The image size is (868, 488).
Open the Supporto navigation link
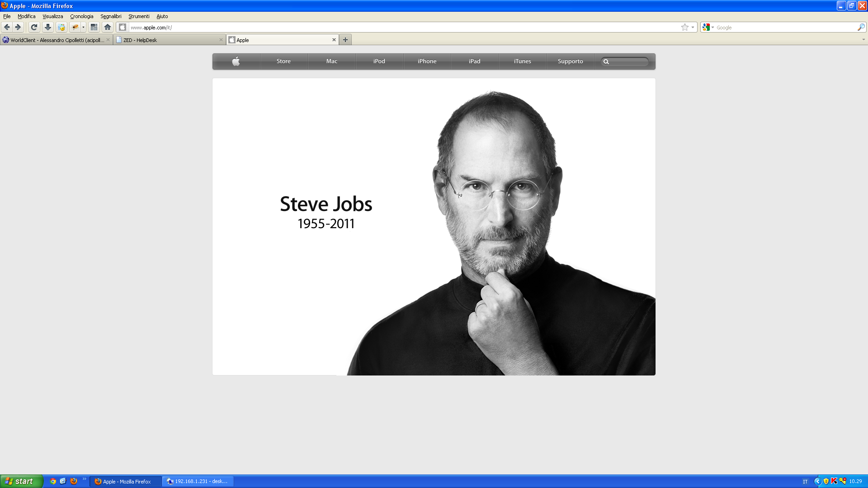pyautogui.click(x=570, y=61)
